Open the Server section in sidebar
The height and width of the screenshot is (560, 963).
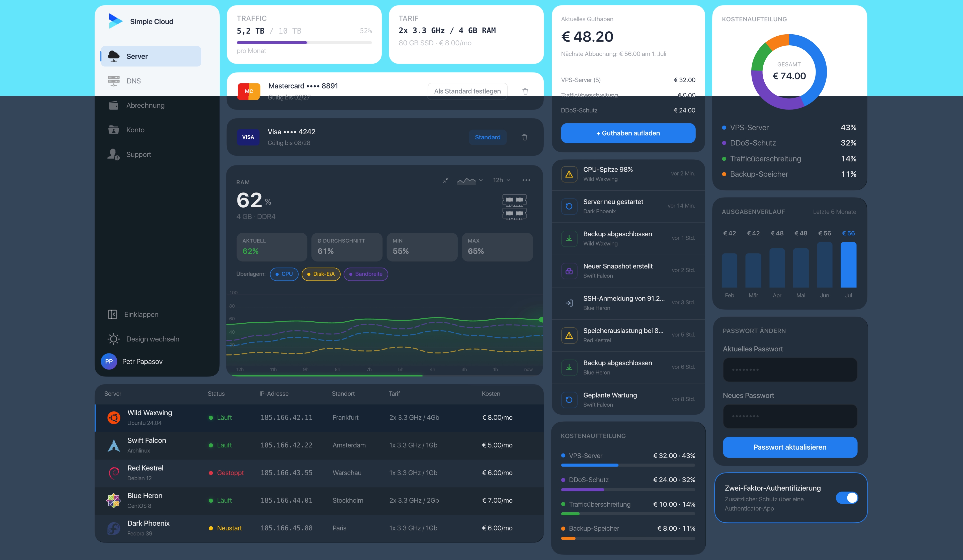pyautogui.click(x=151, y=56)
